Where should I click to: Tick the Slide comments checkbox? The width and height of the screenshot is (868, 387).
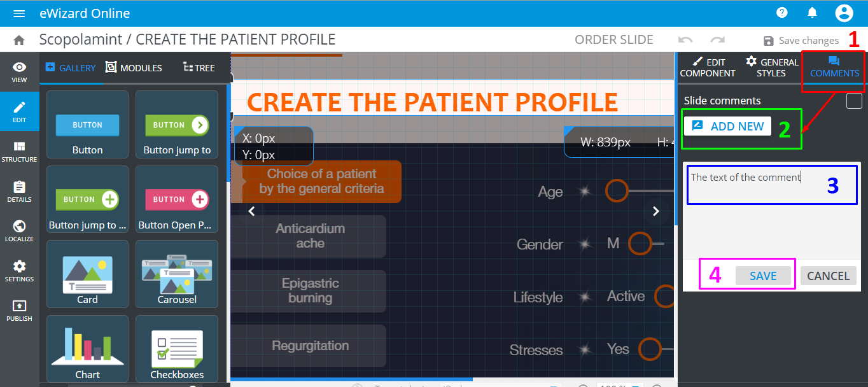pyautogui.click(x=854, y=101)
